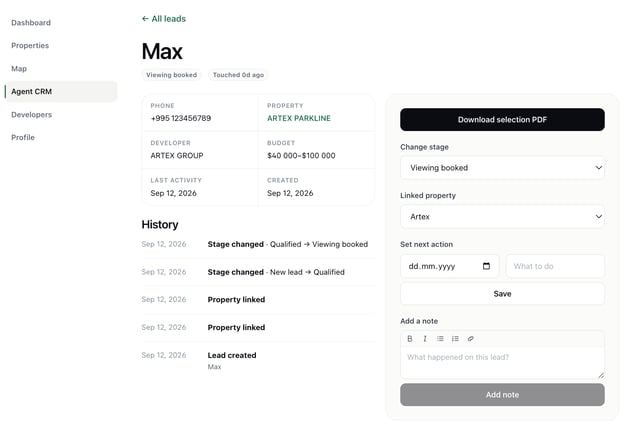Insert bulleted list in note
Screen dimensions: 629x430
tap(440, 339)
